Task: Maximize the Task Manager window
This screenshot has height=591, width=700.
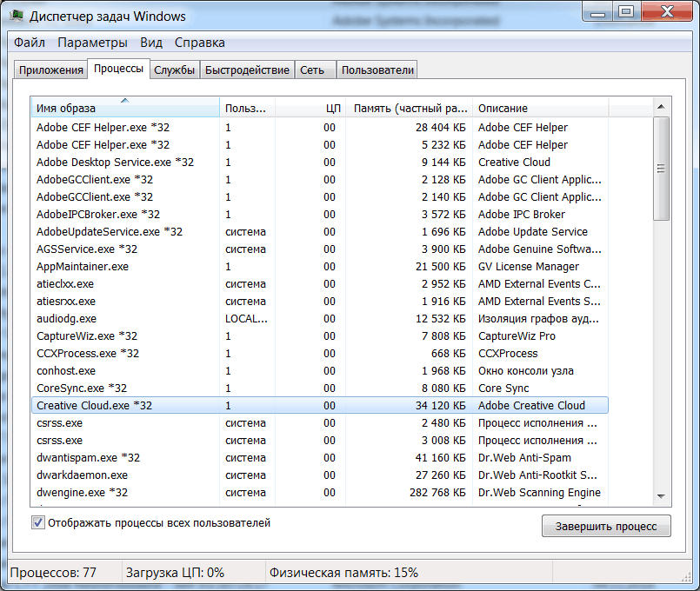Action: tap(626, 12)
